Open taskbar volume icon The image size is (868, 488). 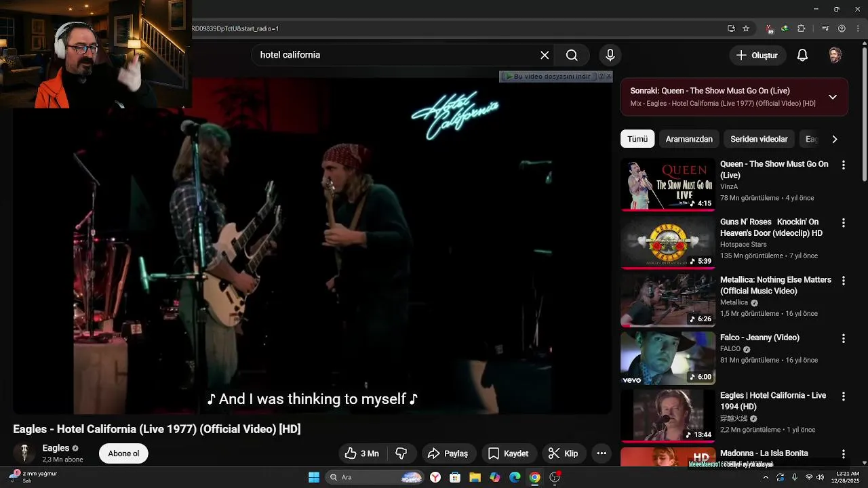coord(820,477)
